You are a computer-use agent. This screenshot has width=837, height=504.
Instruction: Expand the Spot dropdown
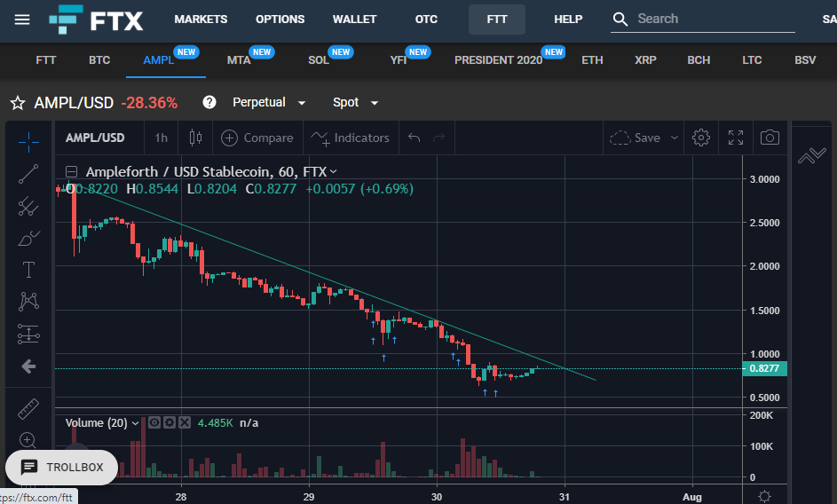pyautogui.click(x=355, y=103)
